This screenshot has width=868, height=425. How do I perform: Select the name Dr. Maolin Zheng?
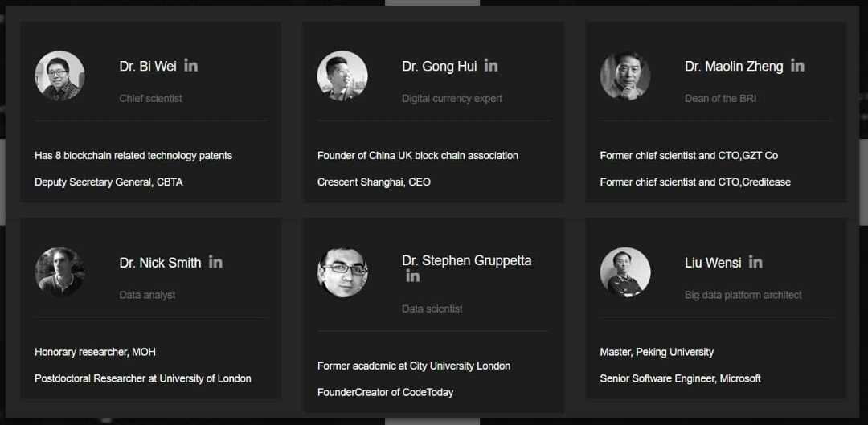click(734, 67)
